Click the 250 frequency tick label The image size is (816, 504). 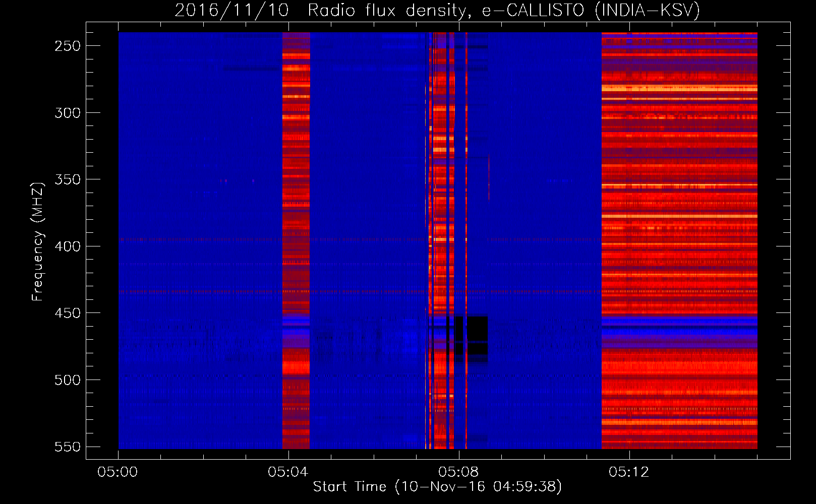click(x=68, y=46)
